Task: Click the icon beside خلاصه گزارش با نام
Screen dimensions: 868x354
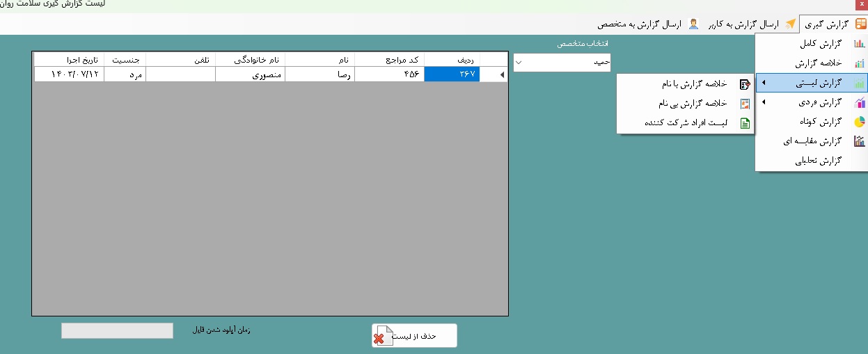Action: [745, 84]
